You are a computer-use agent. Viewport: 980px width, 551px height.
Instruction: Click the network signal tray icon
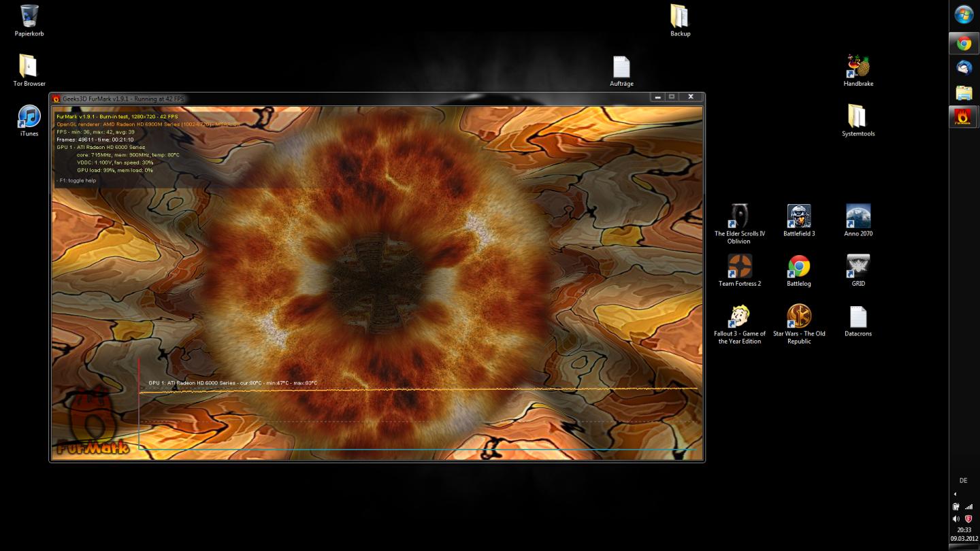(x=969, y=507)
